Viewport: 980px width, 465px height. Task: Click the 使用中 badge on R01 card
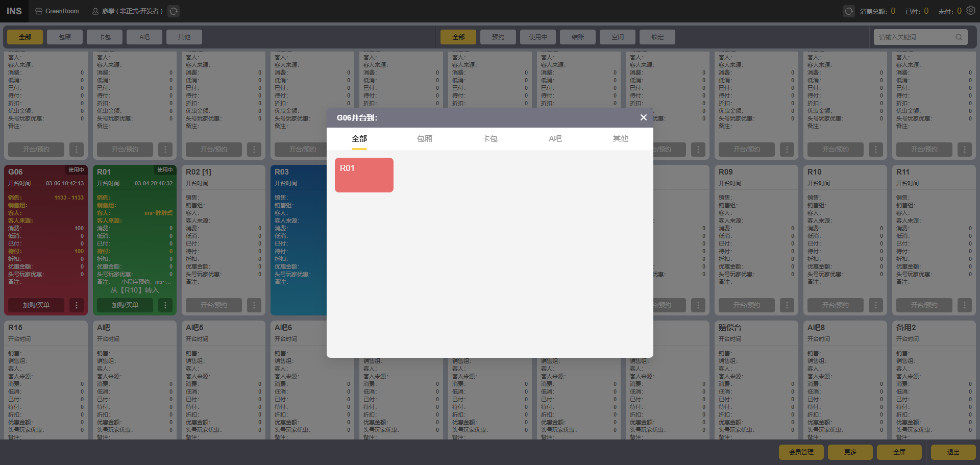coord(165,169)
